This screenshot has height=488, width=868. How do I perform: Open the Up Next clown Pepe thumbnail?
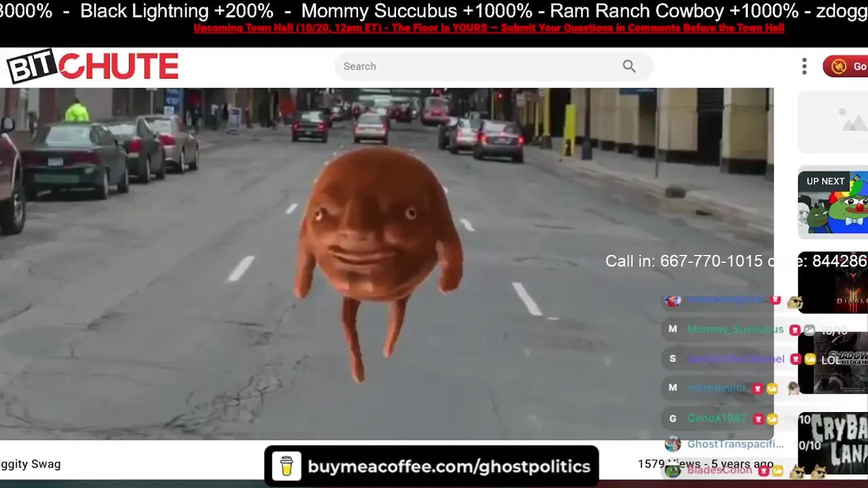click(x=833, y=203)
